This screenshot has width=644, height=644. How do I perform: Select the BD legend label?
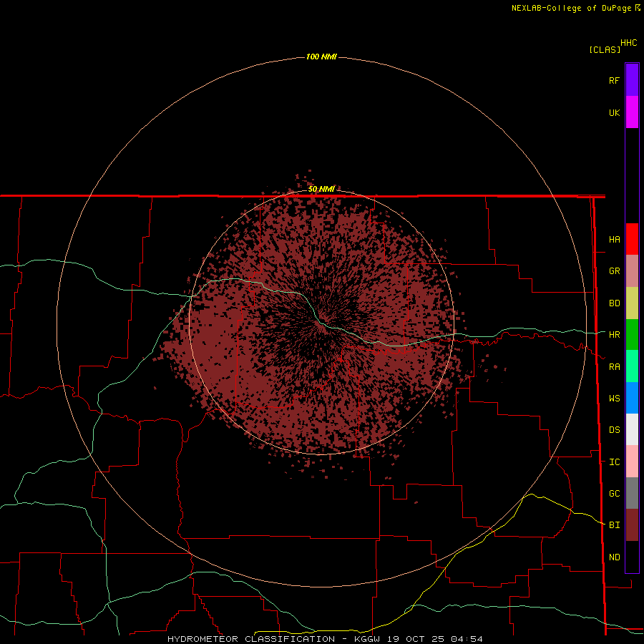[614, 303]
